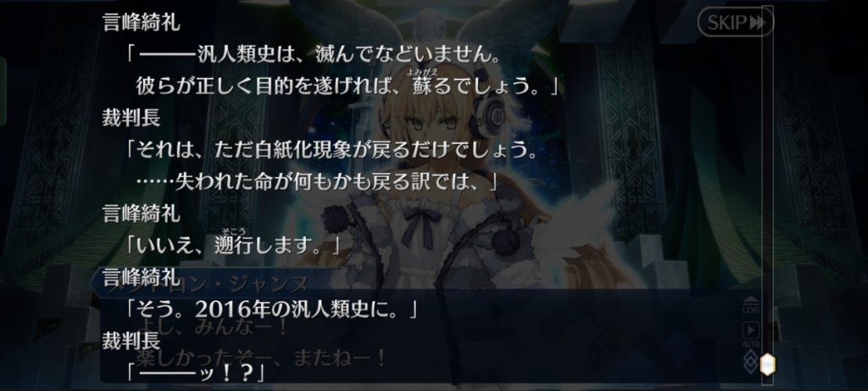The height and width of the screenshot is (391, 868).
Task: Open the LOG backlog icon
Action: (750, 305)
